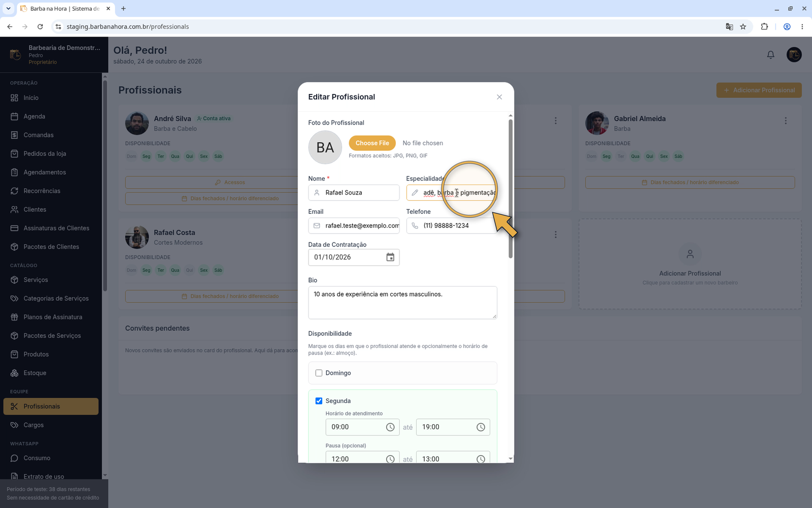
Task: Open Agenda in the sidebar
Action: click(x=51, y=116)
